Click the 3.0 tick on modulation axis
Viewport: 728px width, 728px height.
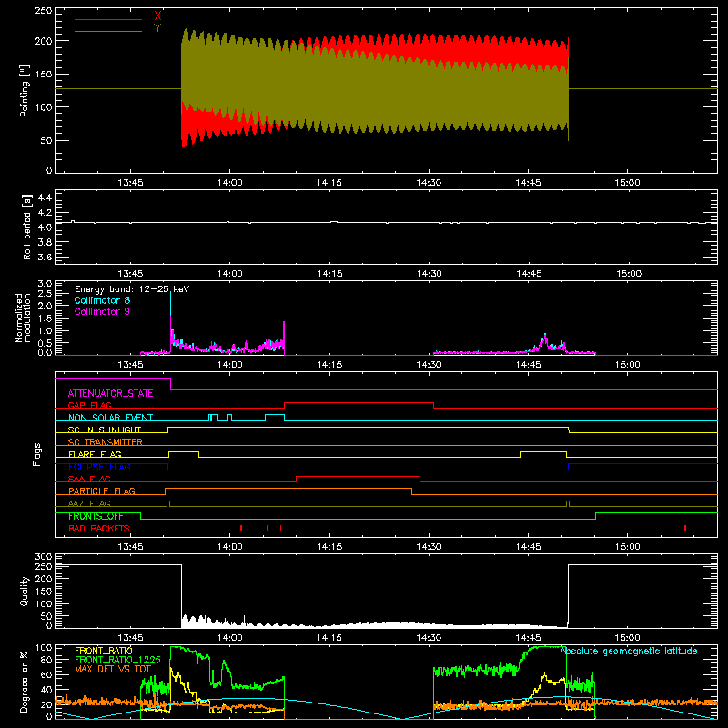point(45,284)
